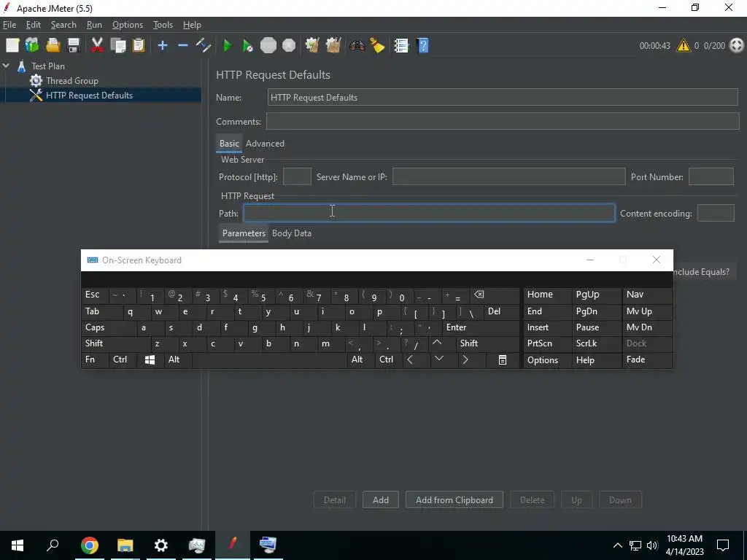Viewport: 747px width, 560px height.
Task: Toggle ScrLk key on On-Screen Keyboard
Action: (x=597, y=343)
